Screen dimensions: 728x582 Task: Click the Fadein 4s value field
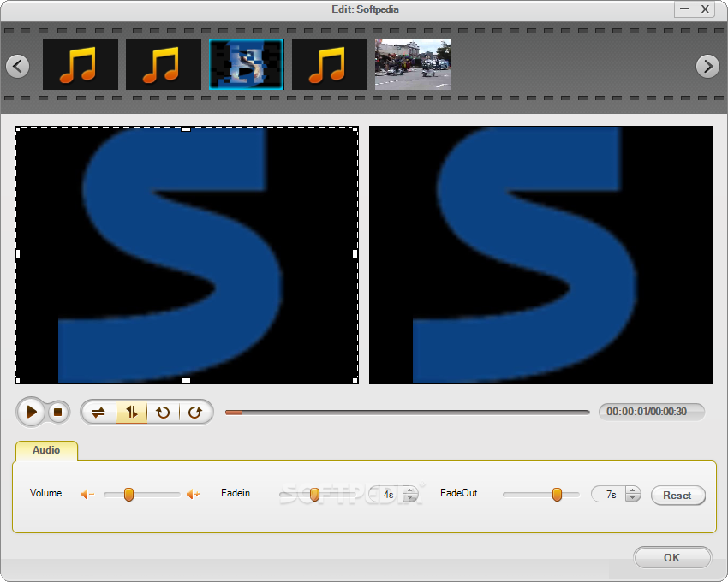pyautogui.click(x=387, y=495)
